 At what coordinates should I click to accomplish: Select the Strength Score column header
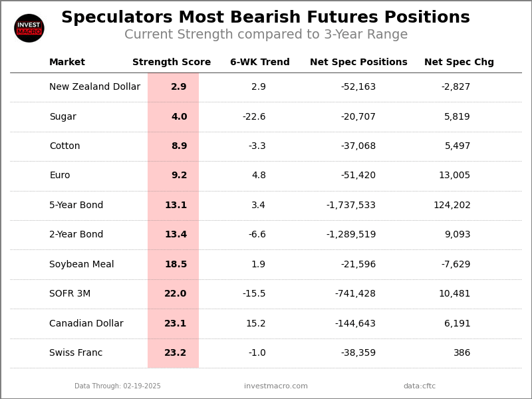(172, 63)
